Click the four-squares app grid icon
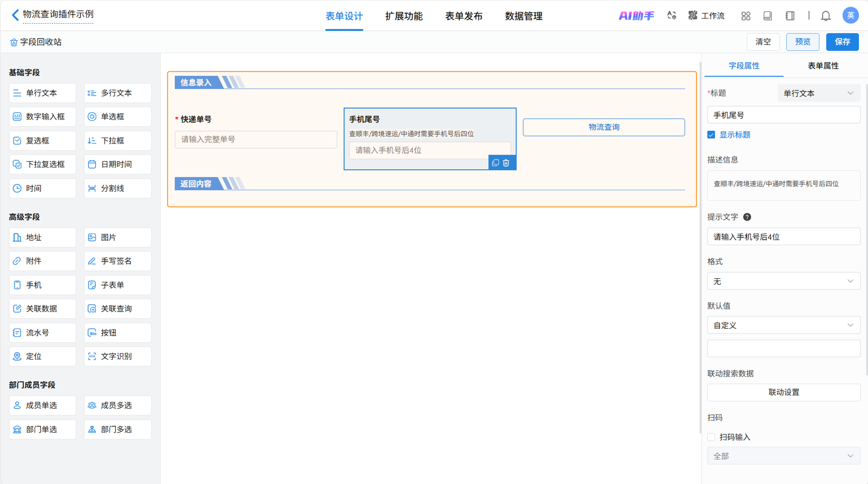Screen dimensions: 868x484 [x=746, y=16]
